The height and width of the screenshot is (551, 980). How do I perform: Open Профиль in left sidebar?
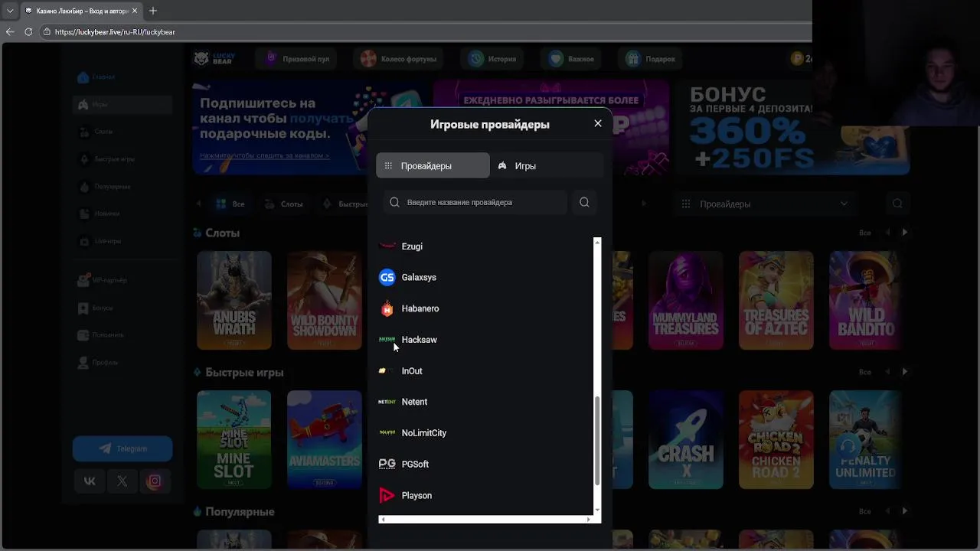point(122,362)
